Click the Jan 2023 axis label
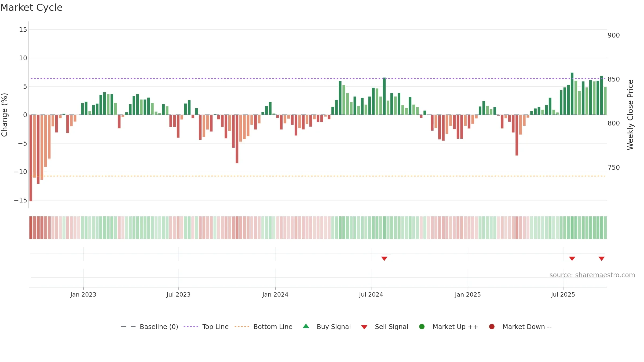This screenshot has height=362, width=644. point(83,294)
